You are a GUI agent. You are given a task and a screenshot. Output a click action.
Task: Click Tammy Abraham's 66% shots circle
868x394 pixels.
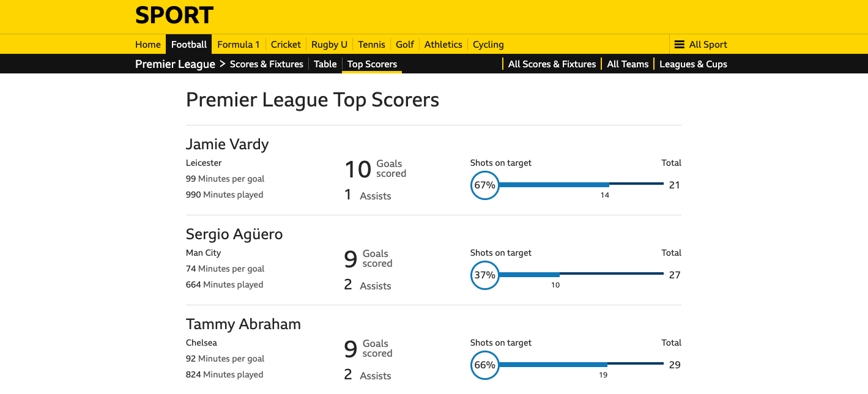485,365
